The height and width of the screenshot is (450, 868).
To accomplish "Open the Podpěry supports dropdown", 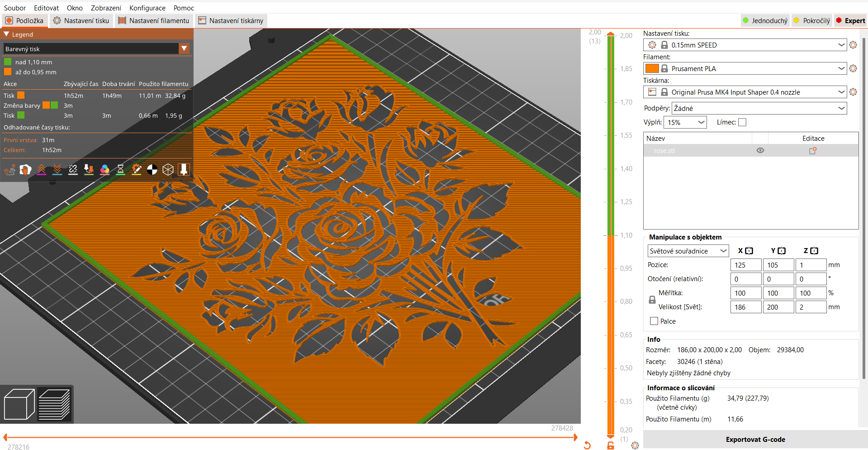I will 759,108.
